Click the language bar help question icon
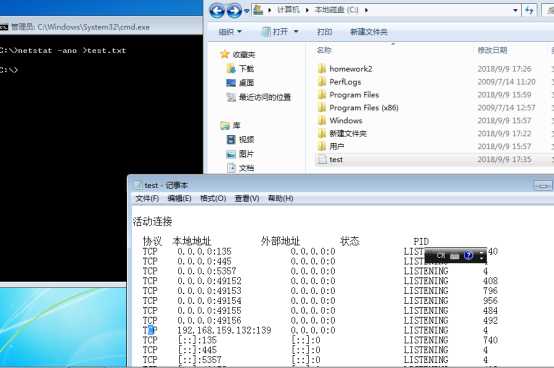 click(x=468, y=255)
